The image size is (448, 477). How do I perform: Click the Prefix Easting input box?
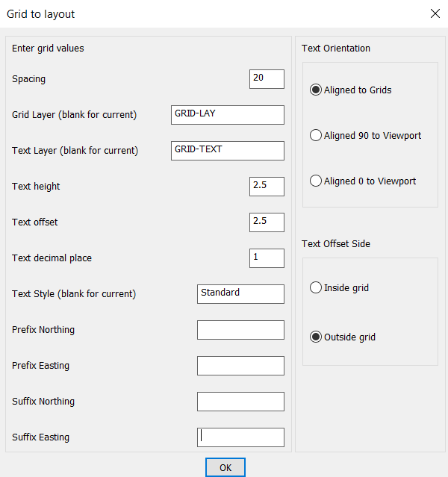[240, 366]
